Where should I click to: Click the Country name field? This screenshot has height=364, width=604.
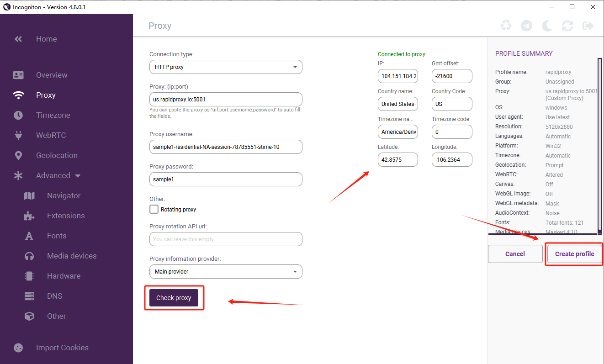click(x=398, y=104)
